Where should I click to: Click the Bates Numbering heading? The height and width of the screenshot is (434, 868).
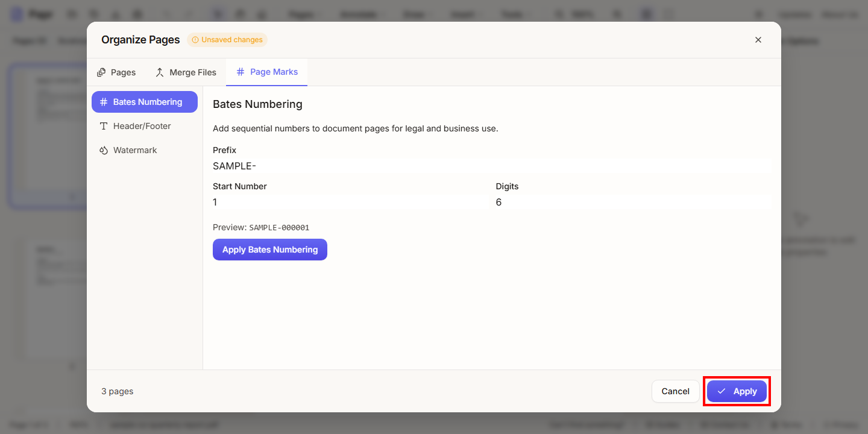point(257,104)
